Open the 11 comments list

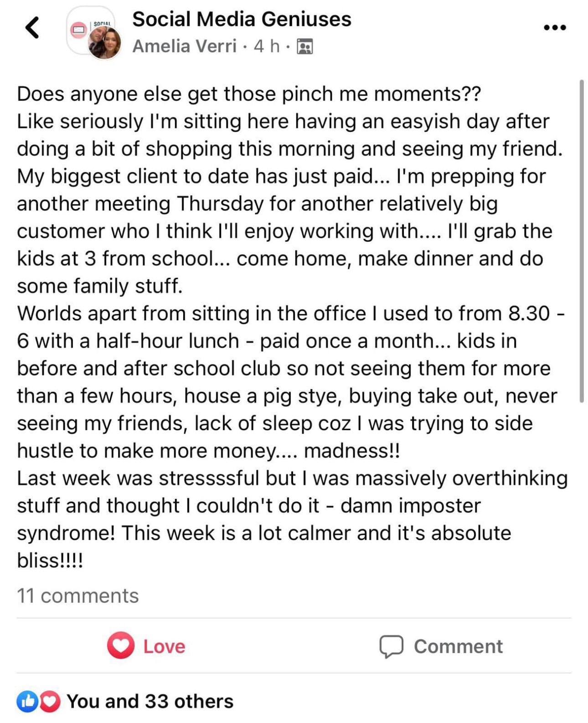78,596
